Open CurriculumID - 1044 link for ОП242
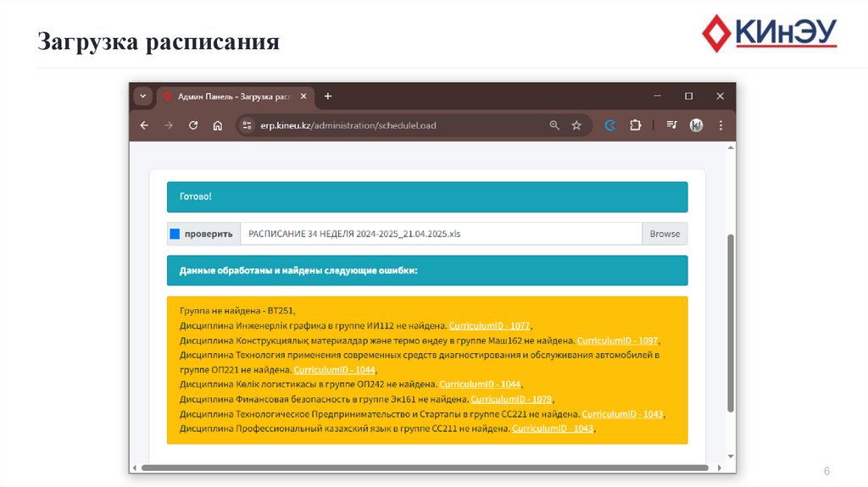 point(480,384)
